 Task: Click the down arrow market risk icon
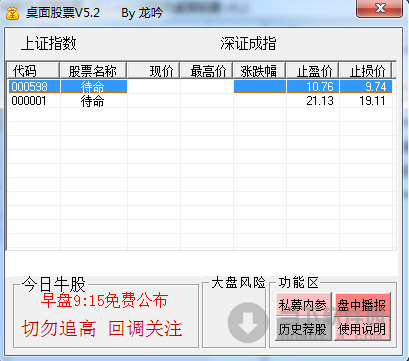pos(248,323)
